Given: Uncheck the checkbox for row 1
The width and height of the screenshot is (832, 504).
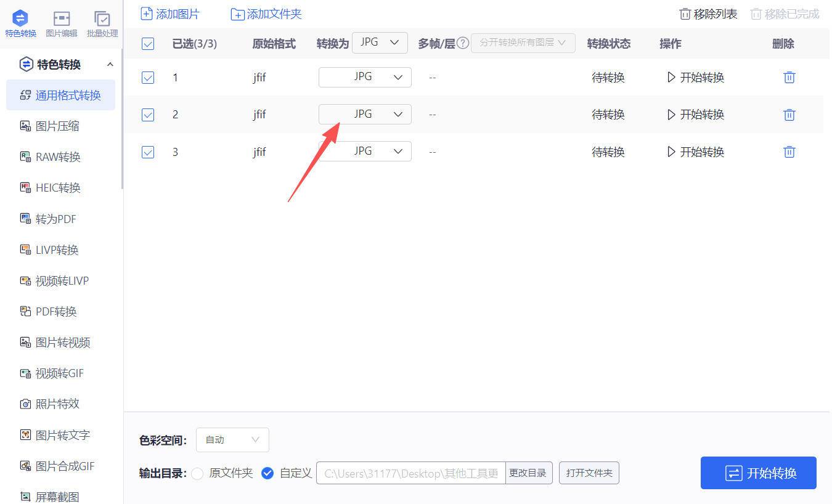Looking at the screenshot, I should [x=148, y=78].
